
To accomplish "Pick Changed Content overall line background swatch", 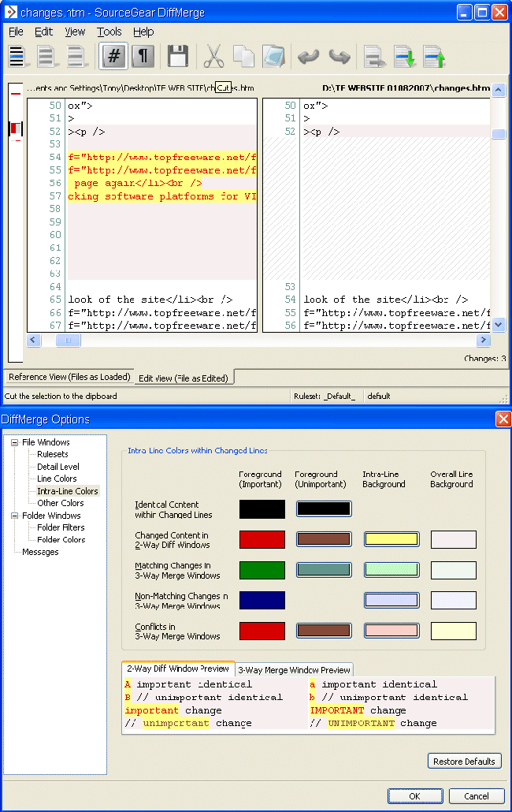I will click(454, 539).
